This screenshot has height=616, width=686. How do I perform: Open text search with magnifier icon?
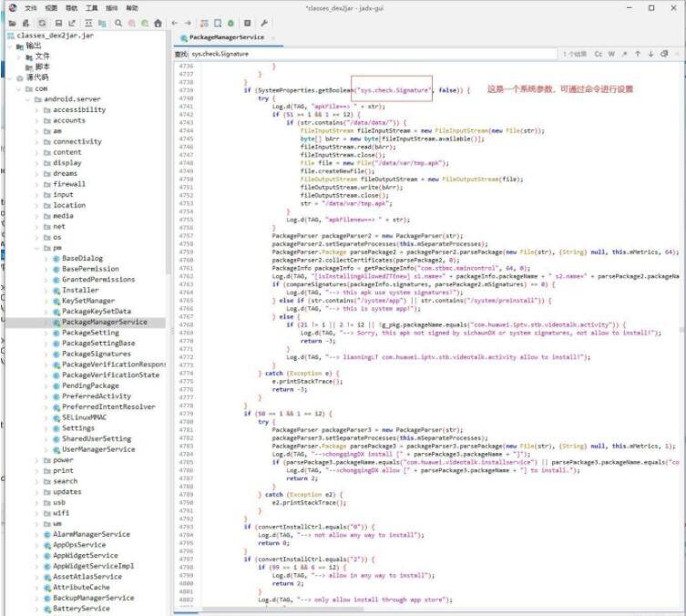[118, 23]
